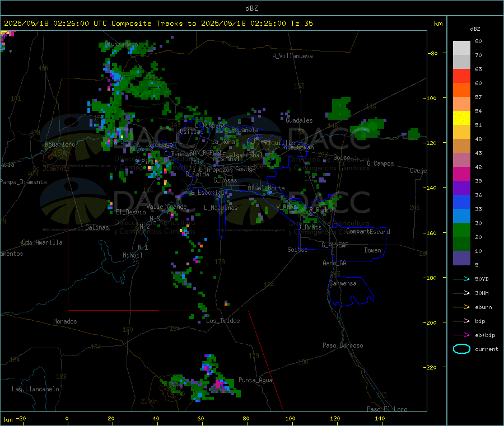The width and height of the screenshot is (504, 426).
Task: Click the Carmensa blue polygon outline
Action: coord(351,292)
